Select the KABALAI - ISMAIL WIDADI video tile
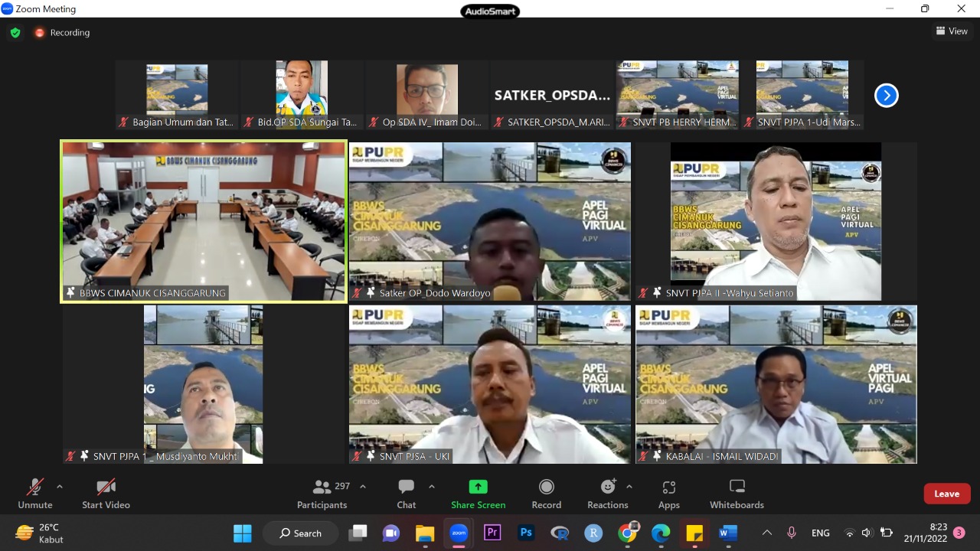Screen dimensions: 980x551 pyautogui.click(x=776, y=384)
